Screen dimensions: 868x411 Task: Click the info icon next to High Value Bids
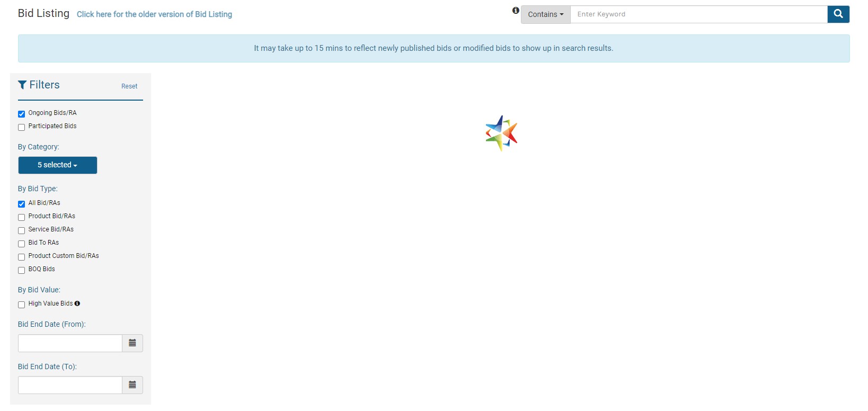point(77,303)
